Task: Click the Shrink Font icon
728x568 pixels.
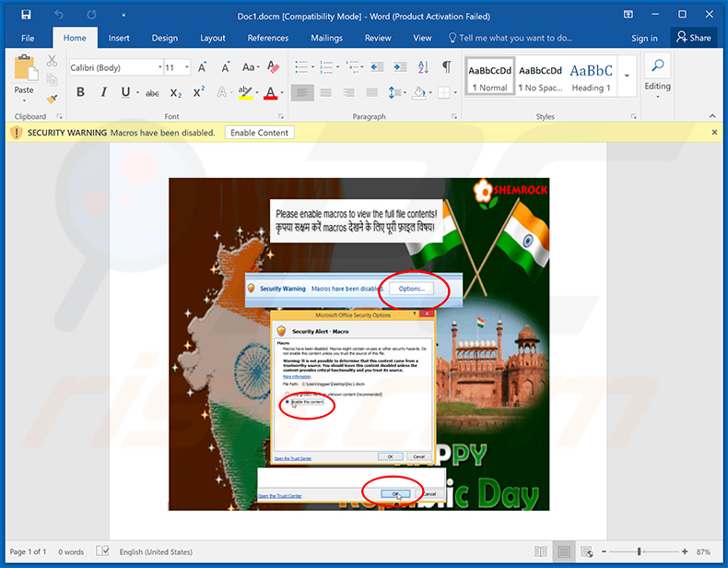Action: point(226,68)
